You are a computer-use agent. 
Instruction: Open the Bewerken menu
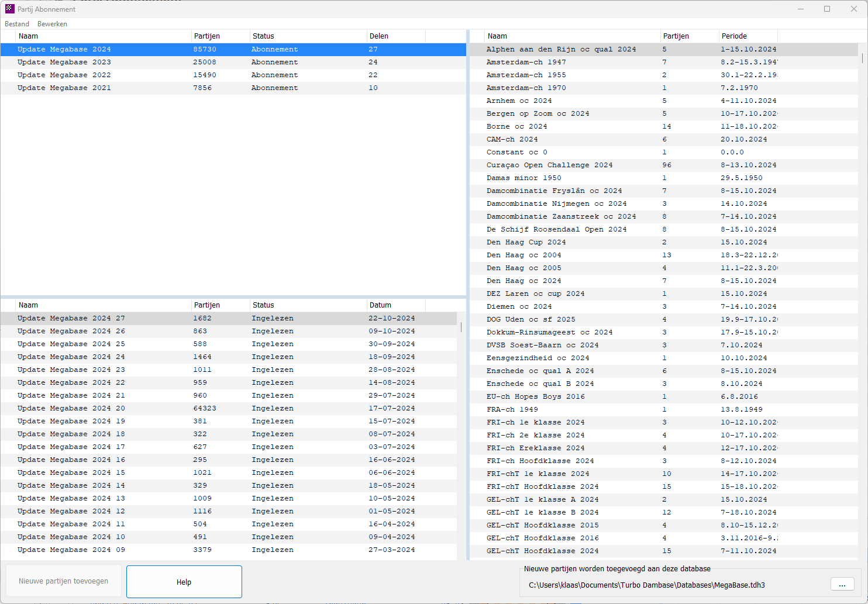tap(52, 24)
